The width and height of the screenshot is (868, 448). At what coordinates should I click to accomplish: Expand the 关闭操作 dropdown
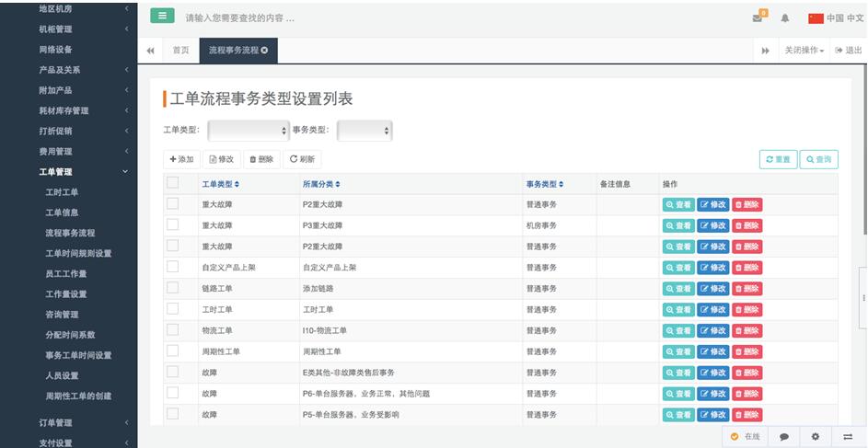pyautogui.click(x=804, y=51)
